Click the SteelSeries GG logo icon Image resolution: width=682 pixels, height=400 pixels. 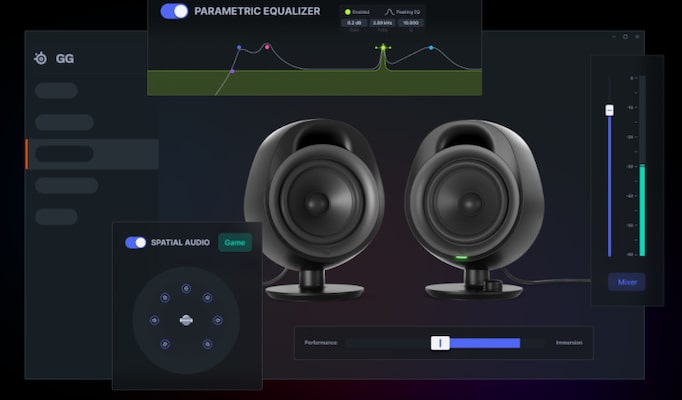[x=41, y=58]
